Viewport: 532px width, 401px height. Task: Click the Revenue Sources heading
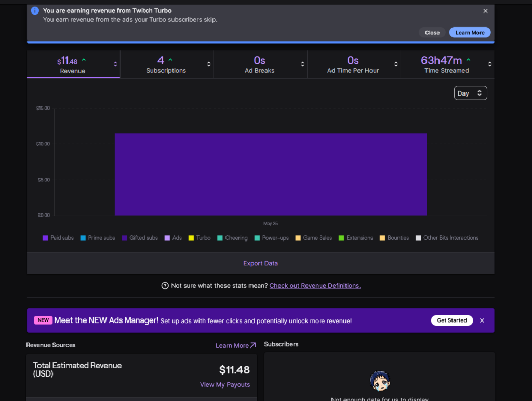click(51, 345)
